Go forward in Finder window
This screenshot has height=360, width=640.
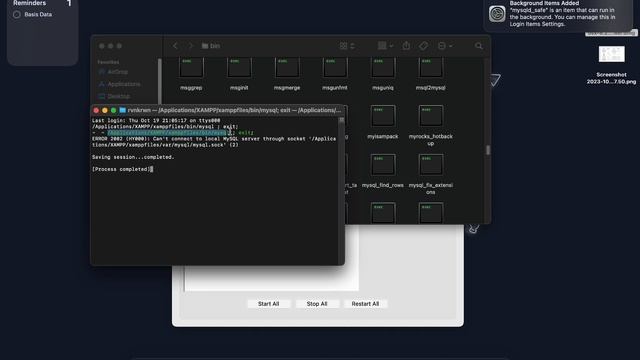(190, 46)
